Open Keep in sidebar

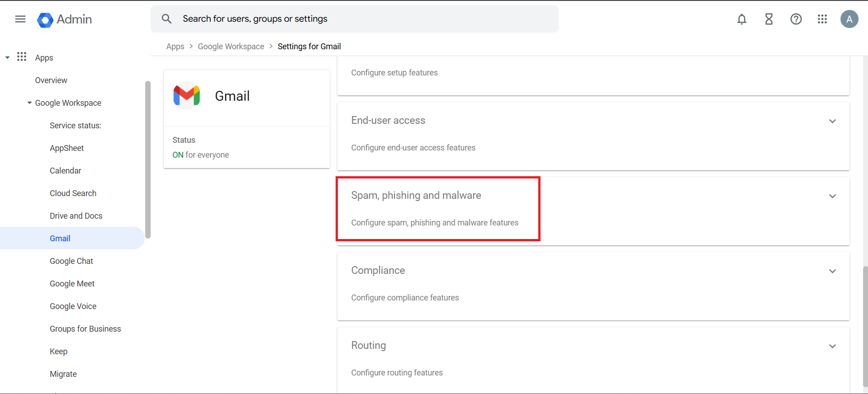tap(59, 352)
